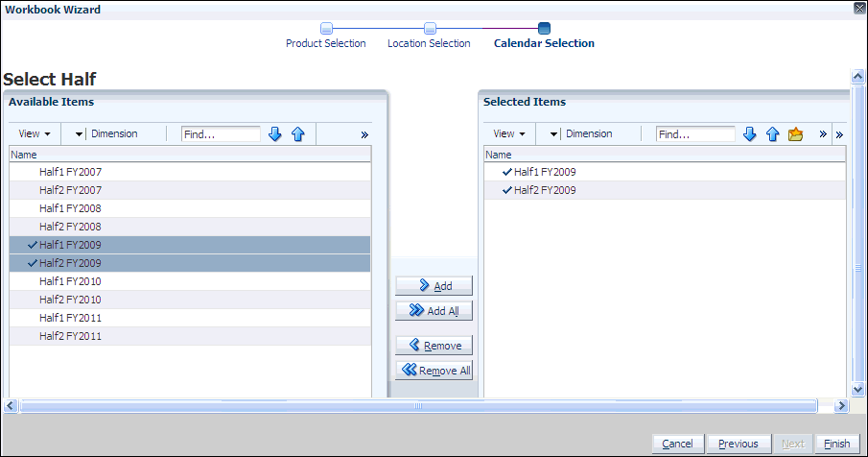Click the Remove All button
Image resolution: width=868 pixels, height=457 pixels.
coord(434,370)
